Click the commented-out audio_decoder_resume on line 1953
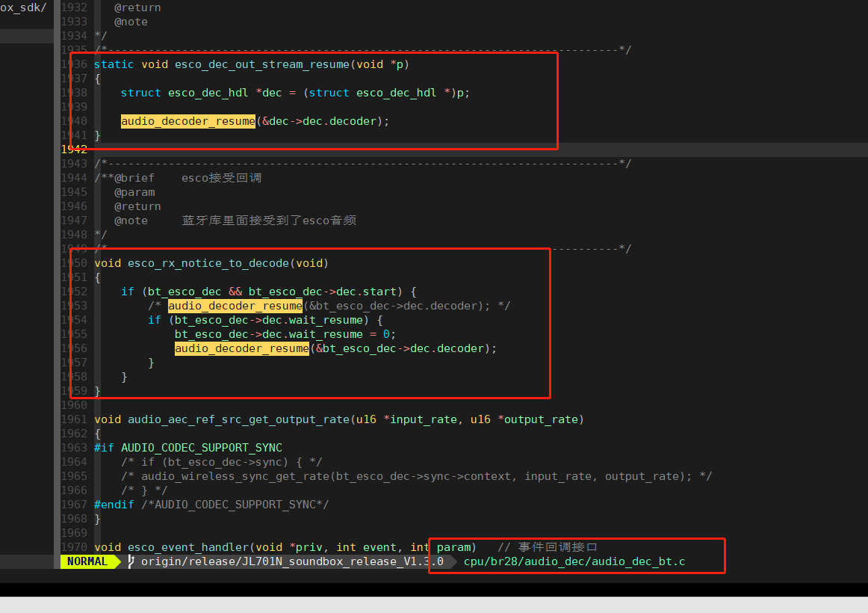 pyautogui.click(x=235, y=306)
